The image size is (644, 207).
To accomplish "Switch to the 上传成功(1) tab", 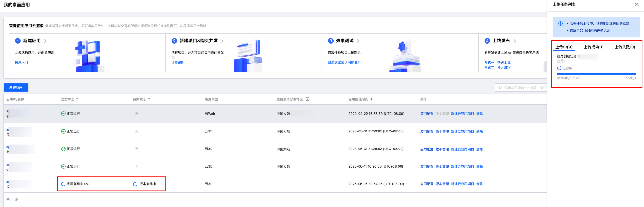I will coord(593,47).
